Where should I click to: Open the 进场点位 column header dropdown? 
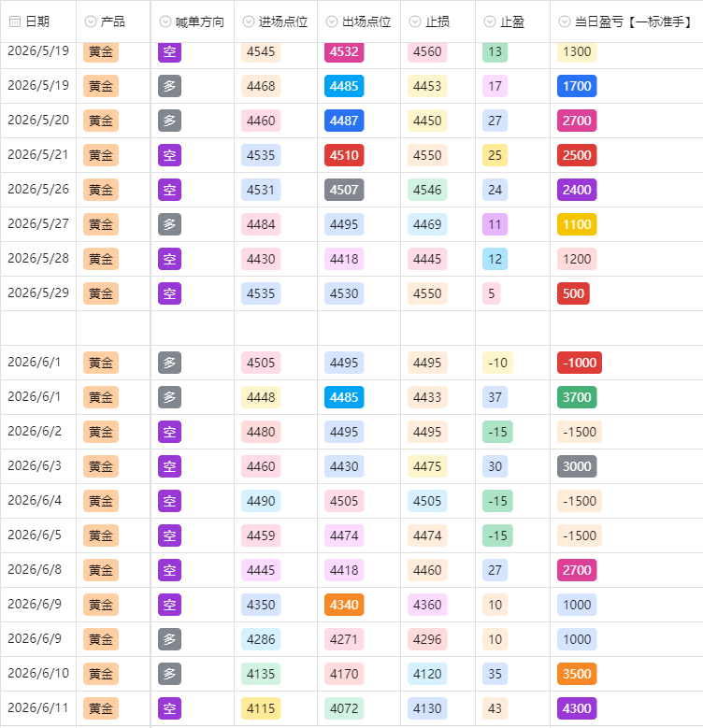(249, 21)
